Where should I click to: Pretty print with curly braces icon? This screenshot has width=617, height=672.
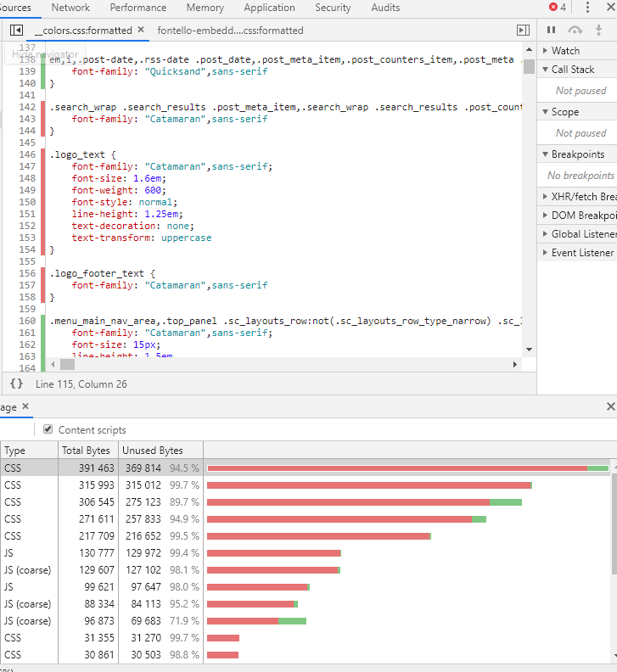click(x=17, y=384)
